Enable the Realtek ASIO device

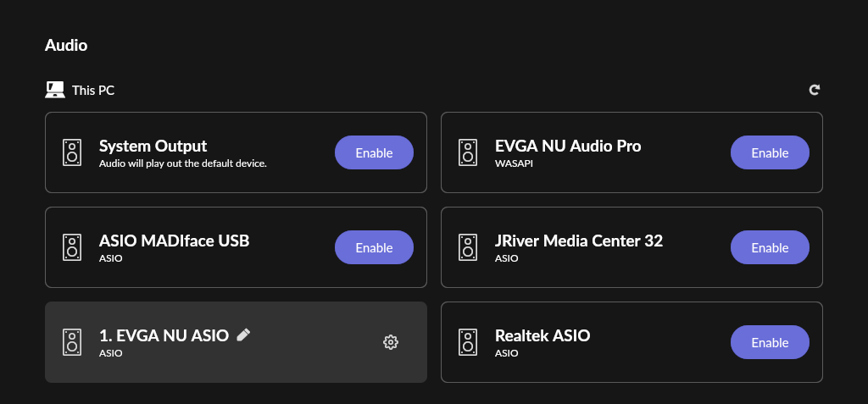click(x=770, y=342)
